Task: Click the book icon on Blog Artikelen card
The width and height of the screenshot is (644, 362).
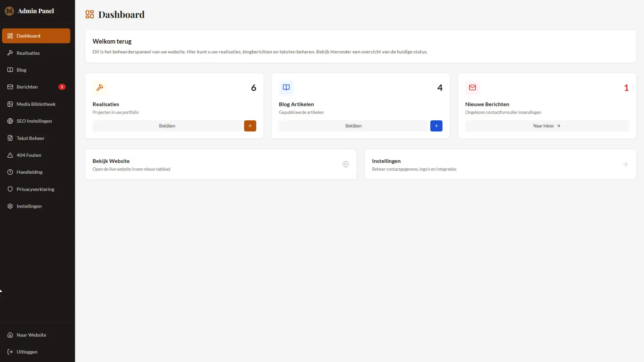Action: tap(286, 87)
